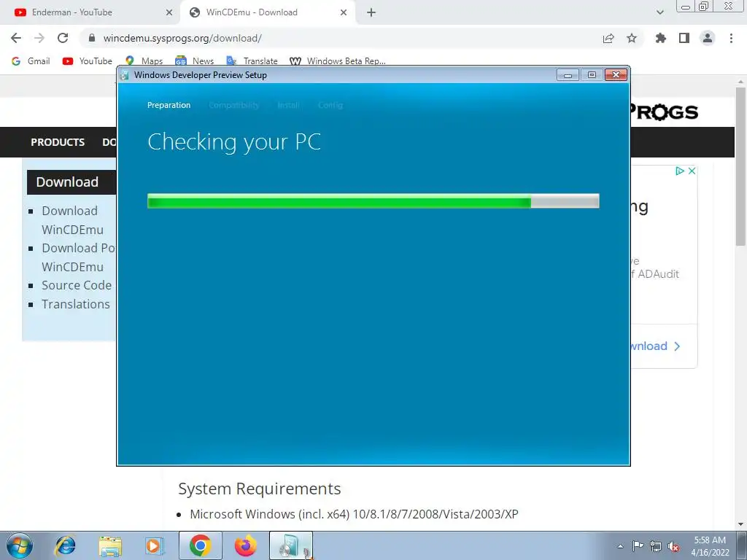Restore the Chrome window with the restore button
This screenshot has width=747, height=560.
coord(704,6)
